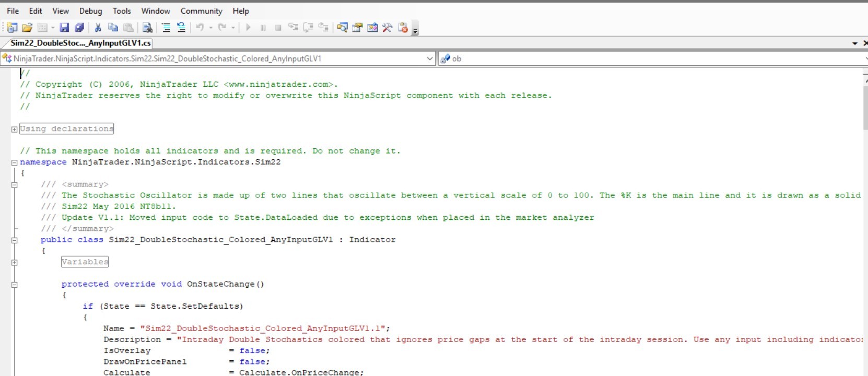The image size is (868, 376).
Task: Click the clipboard with red X icon
Action: 403,28
